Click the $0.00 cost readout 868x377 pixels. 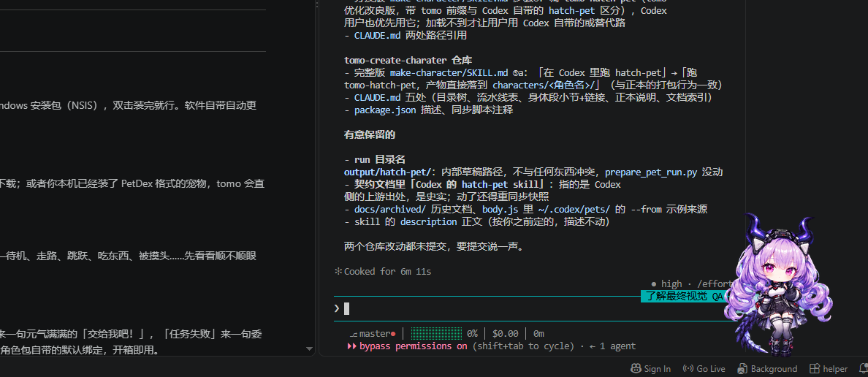[x=505, y=334]
